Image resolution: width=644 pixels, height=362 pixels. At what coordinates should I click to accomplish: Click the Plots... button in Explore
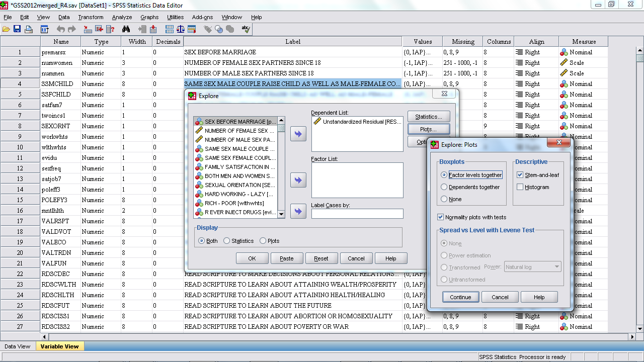point(428,129)
